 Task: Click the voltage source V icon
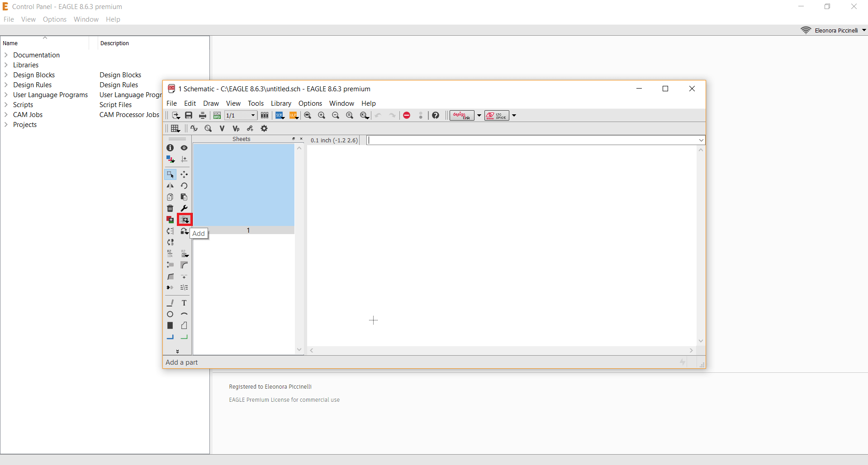pyautogui.click(x=222, y=128)
